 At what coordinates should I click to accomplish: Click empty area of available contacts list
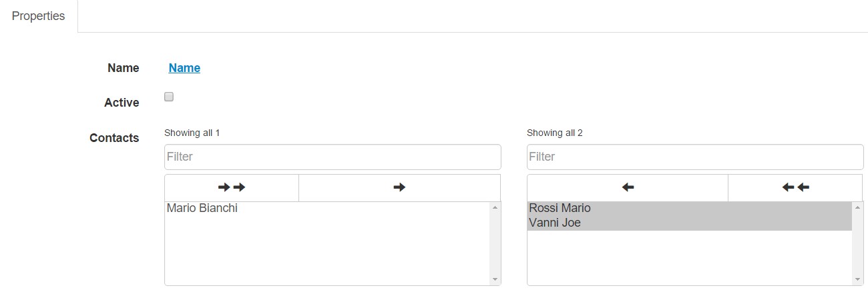point(327,250)
